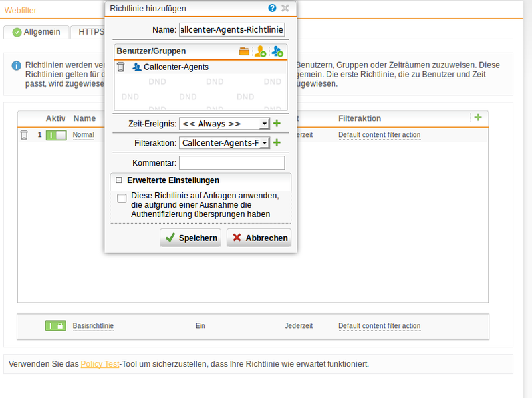Delete Callcenter-Agents via trash icon
This screenshot has height=398, width=532.
point(120,66)
